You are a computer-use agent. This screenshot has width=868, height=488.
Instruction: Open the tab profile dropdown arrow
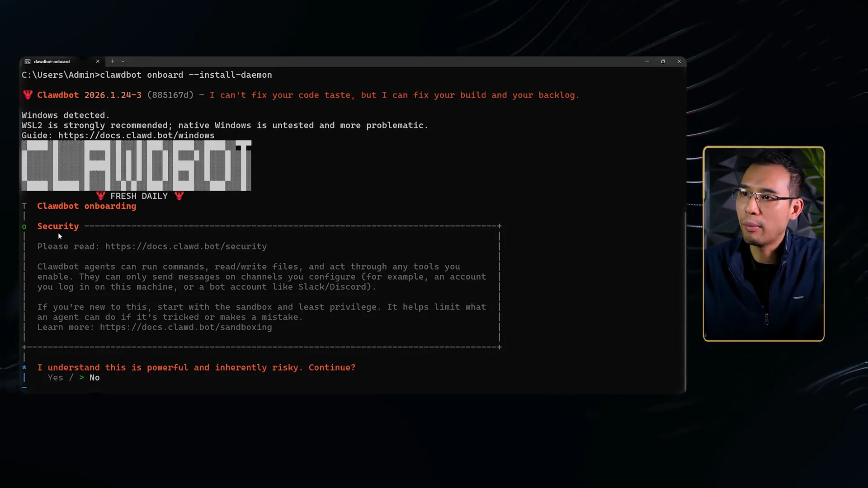(x=123, y=61)
